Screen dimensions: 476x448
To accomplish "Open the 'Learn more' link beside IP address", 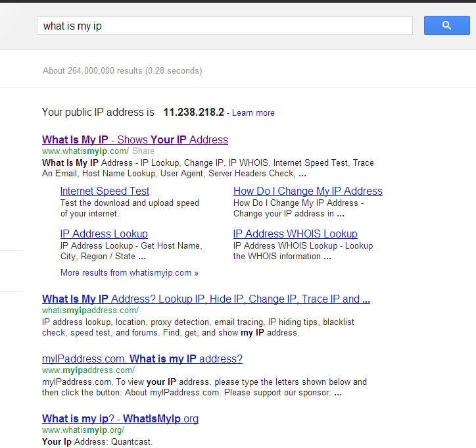I will 253,112.
